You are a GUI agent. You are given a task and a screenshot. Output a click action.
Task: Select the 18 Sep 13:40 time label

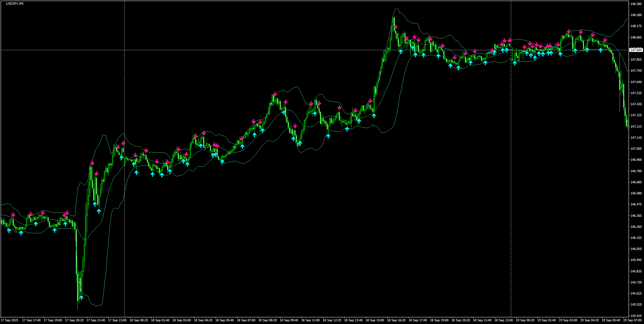[353, 320]
